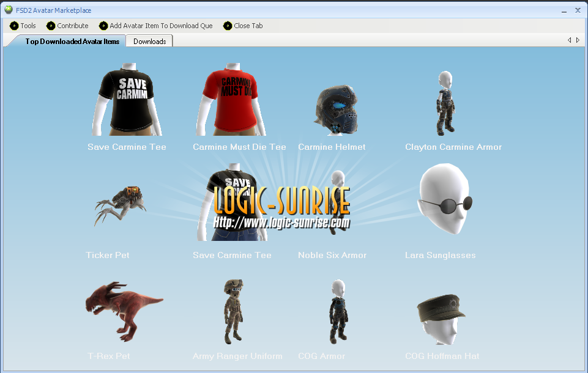Click the red Carmine Must Die shirt

click(231, 99)
